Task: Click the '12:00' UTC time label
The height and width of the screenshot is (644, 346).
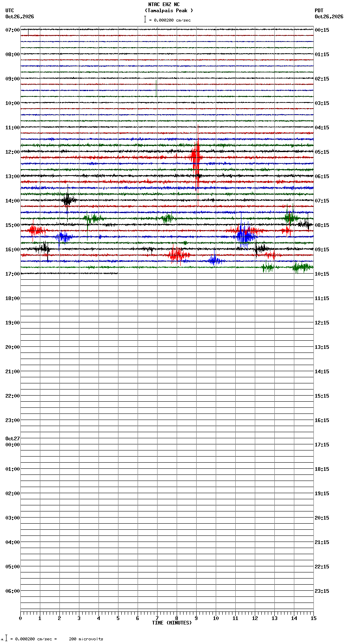Action: (13, 152)
